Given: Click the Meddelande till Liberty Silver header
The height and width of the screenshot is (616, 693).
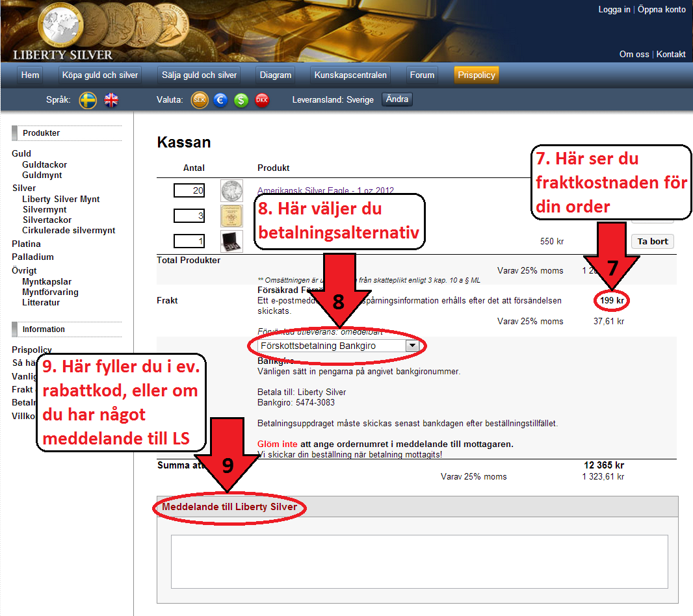Looking at the screenshot, I should [x=229, y=507].
